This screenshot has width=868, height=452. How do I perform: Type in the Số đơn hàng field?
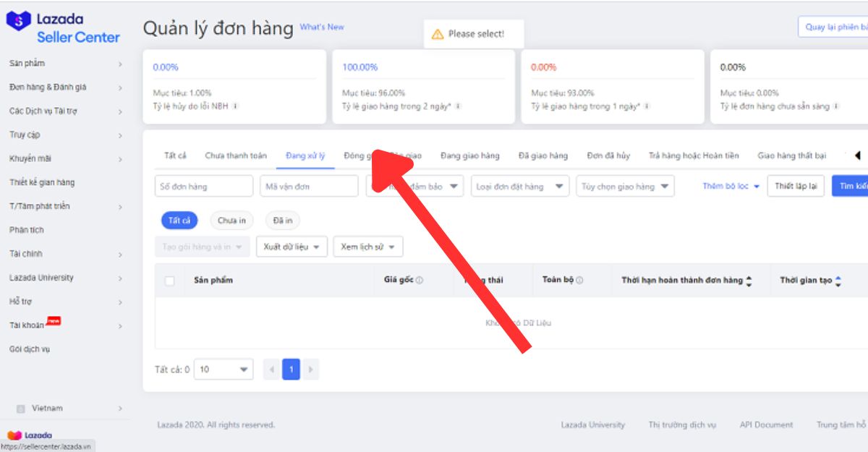coord(204,187)
